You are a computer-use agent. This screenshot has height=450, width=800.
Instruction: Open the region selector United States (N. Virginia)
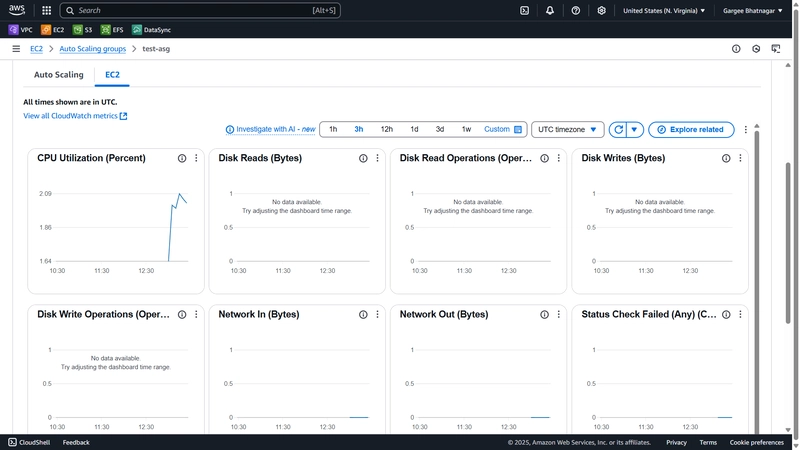point(664,10)
